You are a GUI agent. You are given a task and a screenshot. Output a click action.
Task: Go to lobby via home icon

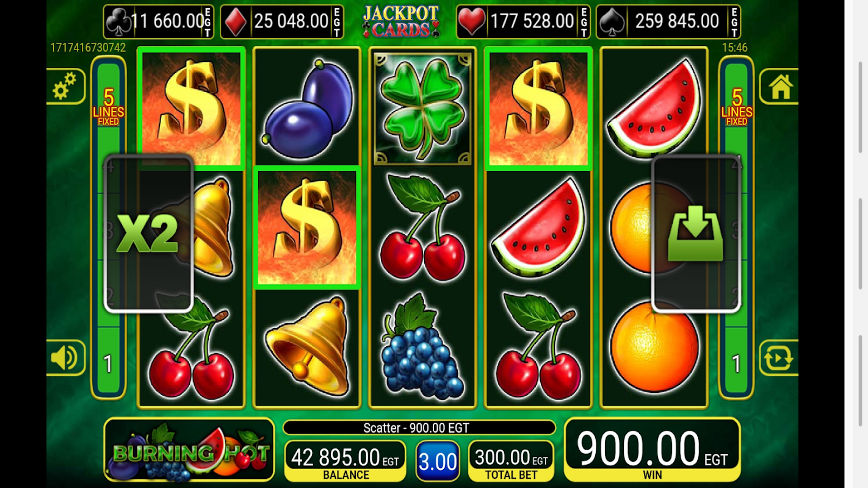(780, 86)
